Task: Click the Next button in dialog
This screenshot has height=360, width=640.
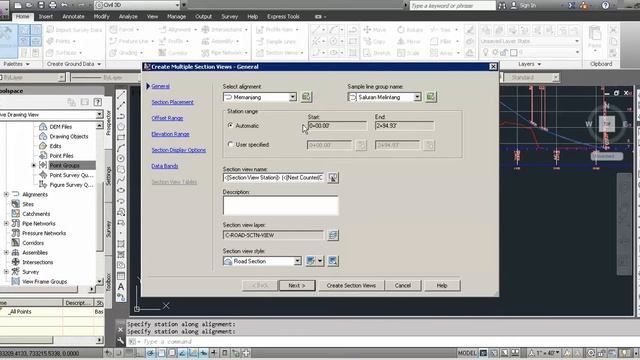Action: pos(297,285)
